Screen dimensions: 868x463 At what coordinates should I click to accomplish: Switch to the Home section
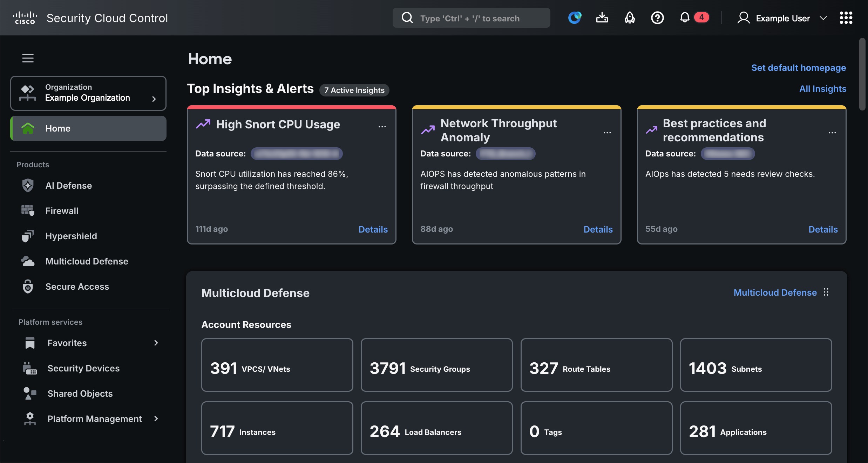(x=57, y=128)
